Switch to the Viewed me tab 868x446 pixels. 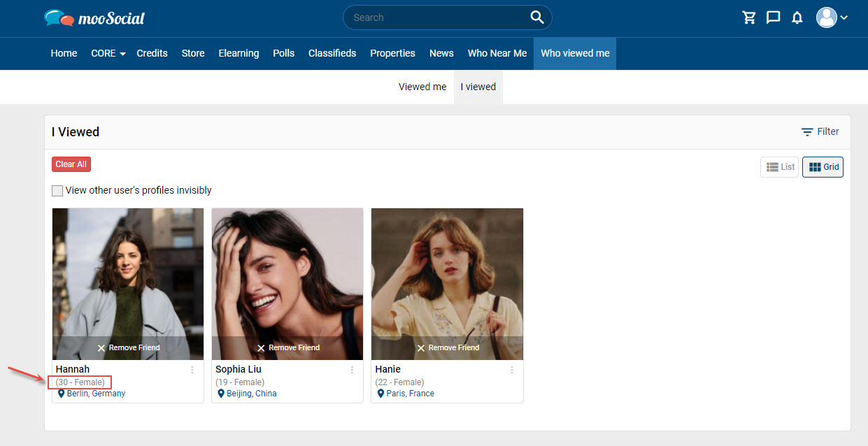coord(422,87)
